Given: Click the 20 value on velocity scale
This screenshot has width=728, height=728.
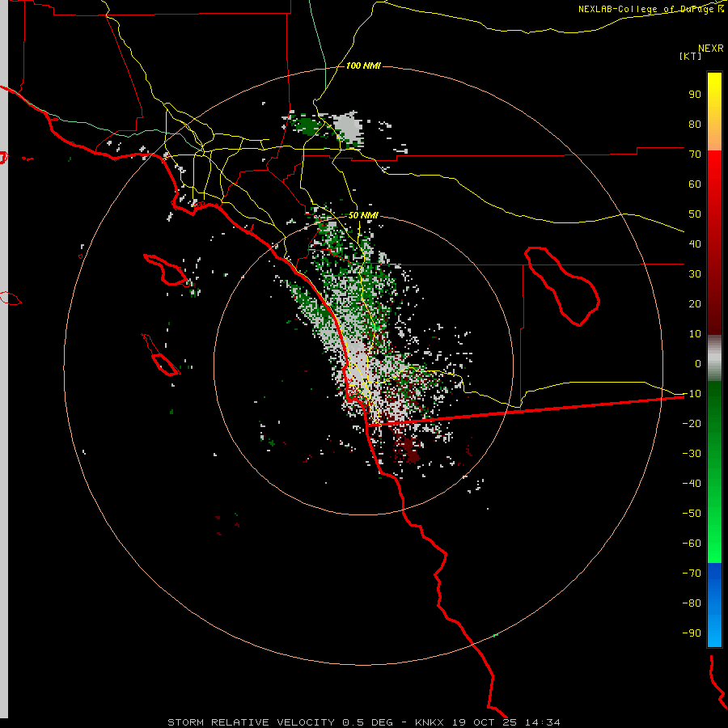Looking at the screenshot, I should tap(695, 303).
